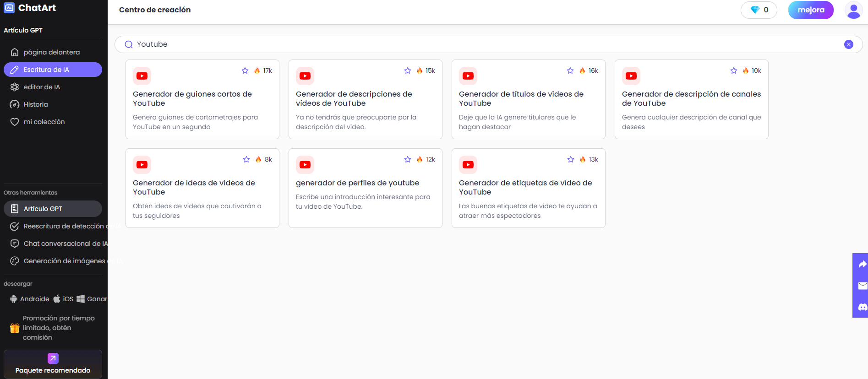
Task: Select Artículo GPT tool
Action: pyautogui.click(x=53, y=209)
